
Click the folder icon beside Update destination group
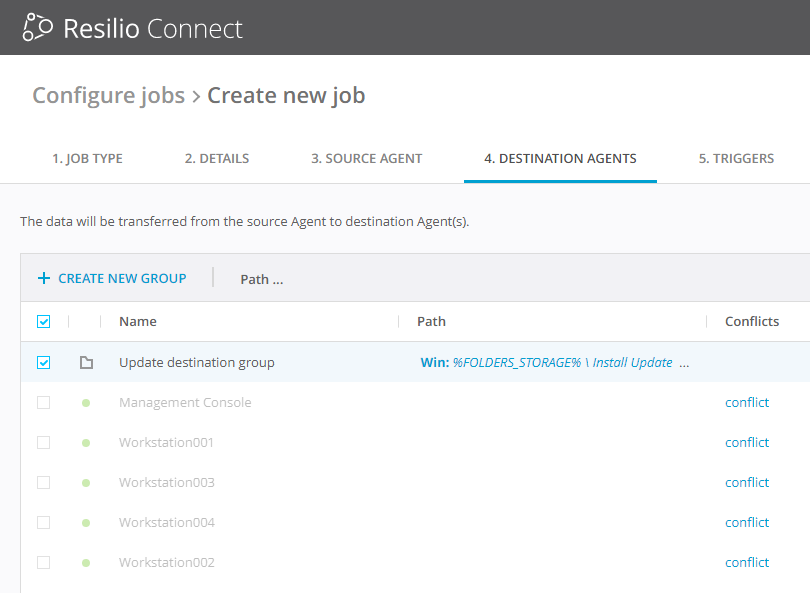(86, 362)
